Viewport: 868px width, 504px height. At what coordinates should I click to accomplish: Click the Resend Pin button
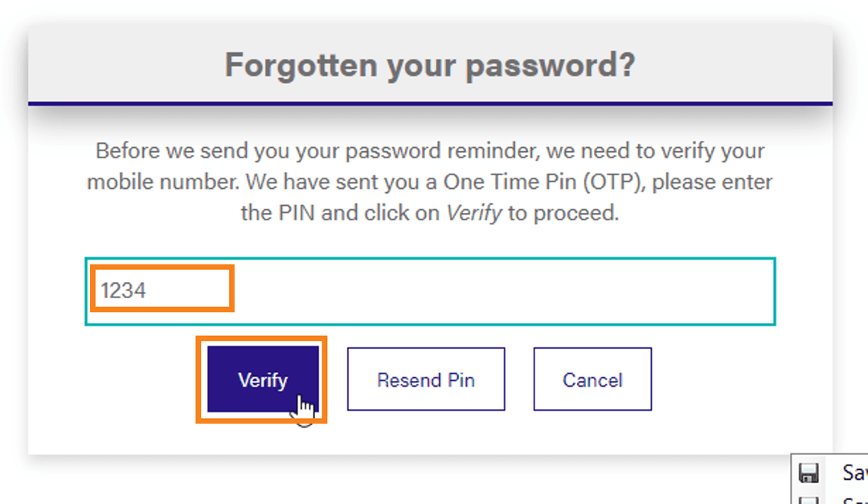coord(425,379)
